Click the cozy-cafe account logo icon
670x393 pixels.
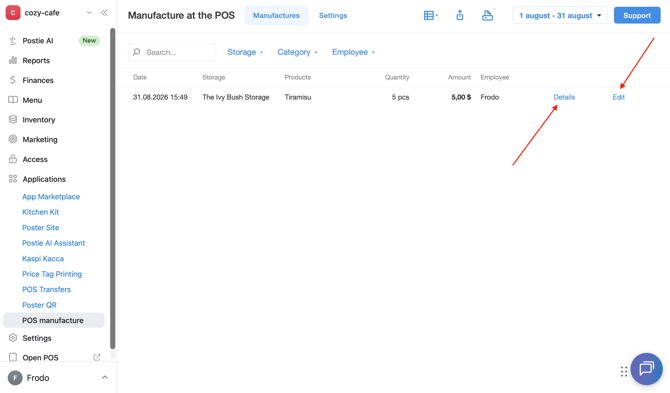click(x=13, y=13)
